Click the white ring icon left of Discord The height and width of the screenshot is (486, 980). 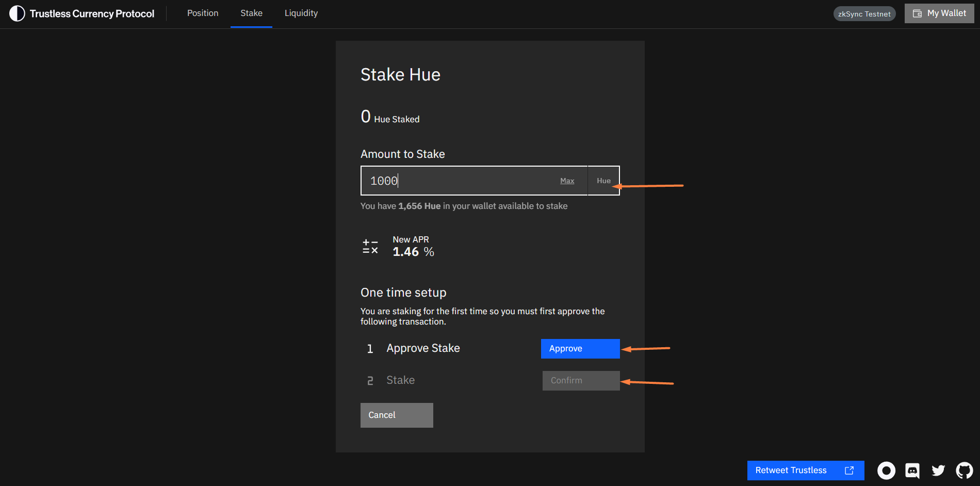pyautogui.click(x=886, y=471)
